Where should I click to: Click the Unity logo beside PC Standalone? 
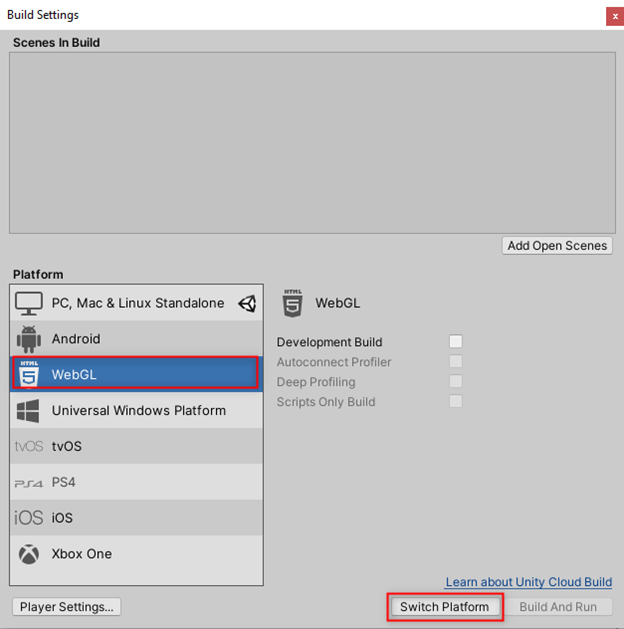(247, 303)
